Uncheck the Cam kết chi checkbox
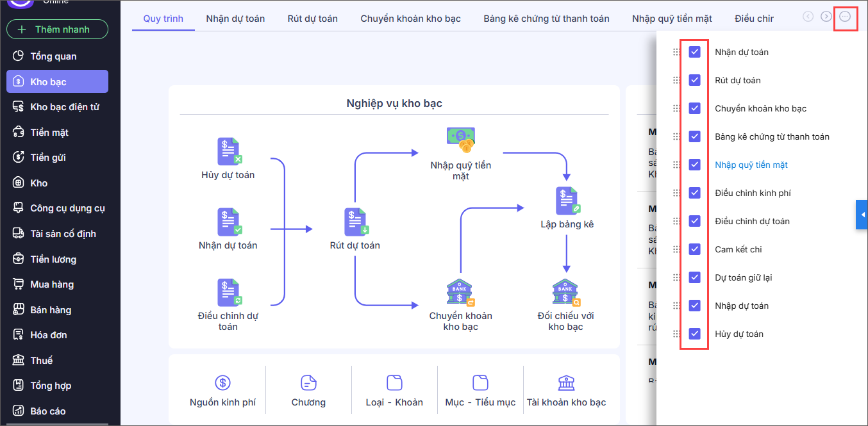This screenshot has width=868, height=426. point(694,249)
